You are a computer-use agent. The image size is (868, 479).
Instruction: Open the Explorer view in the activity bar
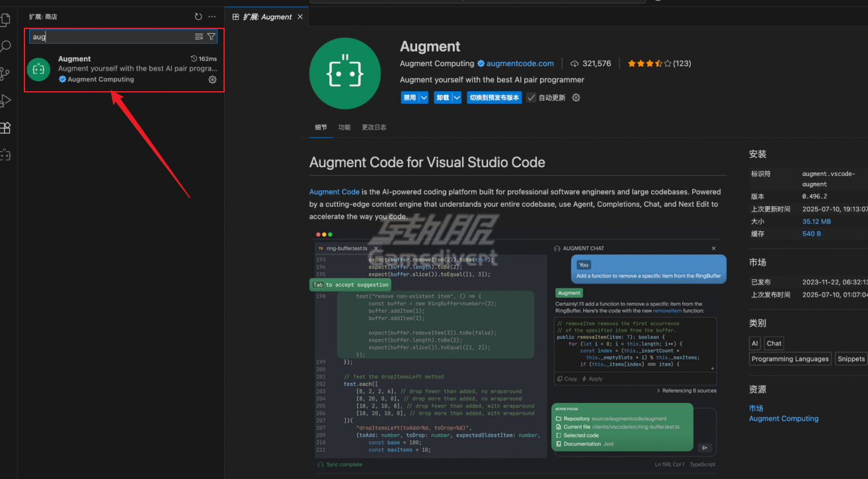coord(7,20)
